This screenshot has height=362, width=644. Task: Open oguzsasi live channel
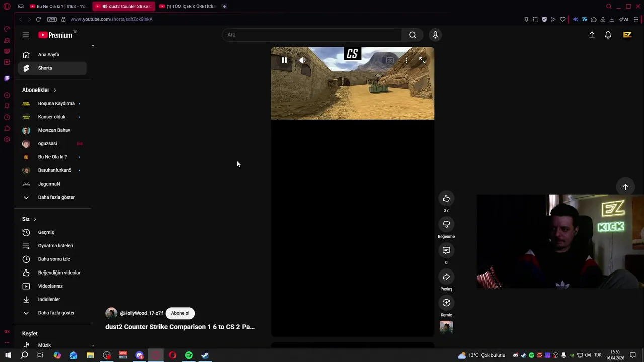[x=52, y=144]
